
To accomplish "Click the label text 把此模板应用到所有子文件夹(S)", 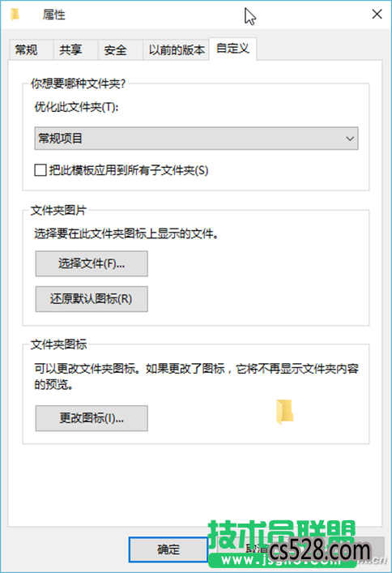I will pos(129,170).
